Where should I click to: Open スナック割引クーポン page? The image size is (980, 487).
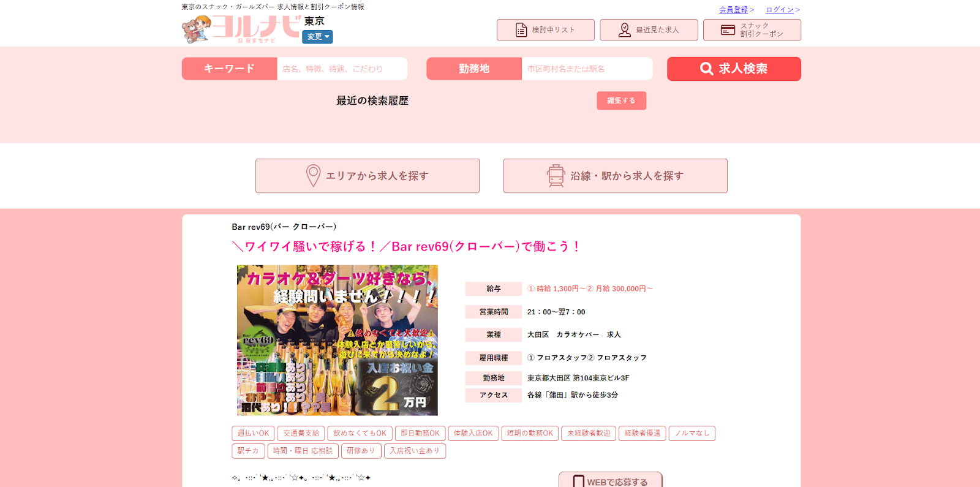point(752,30)
